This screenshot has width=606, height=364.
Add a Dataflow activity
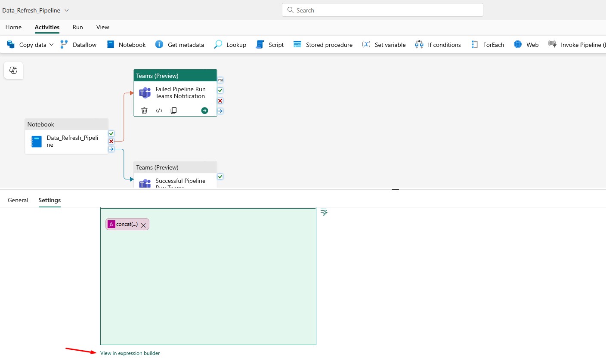click(x=78, y=45)
